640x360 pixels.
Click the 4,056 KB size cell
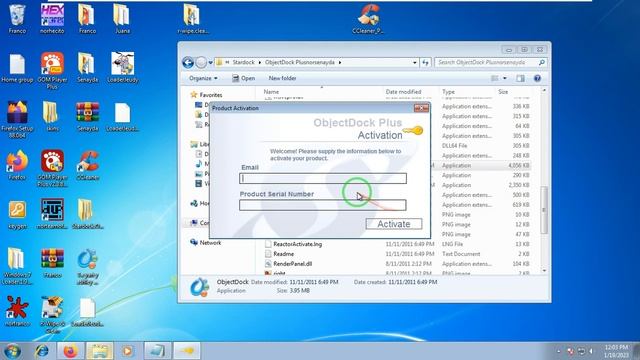pyautogui.click(x=519, y=165)
